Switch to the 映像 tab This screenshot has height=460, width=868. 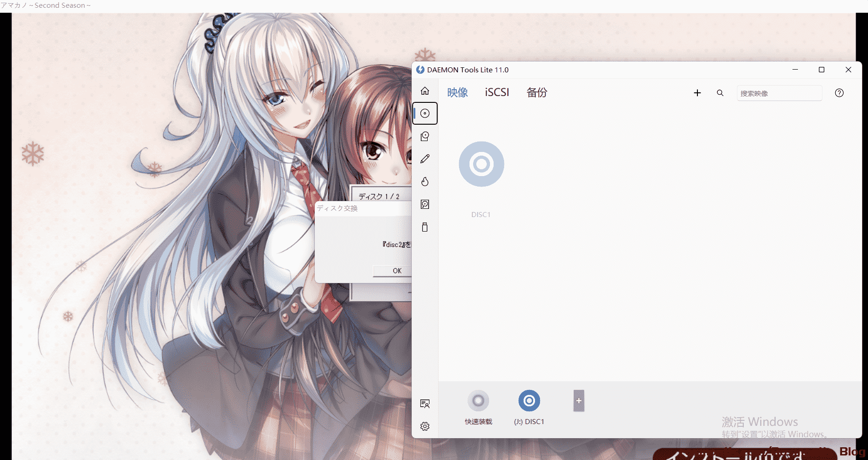tap(458, 92)
